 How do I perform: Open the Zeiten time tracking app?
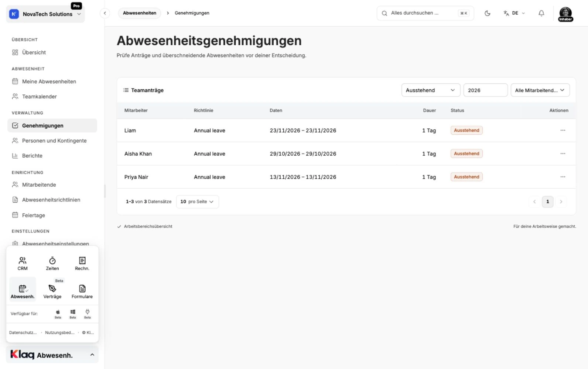(x=52, y=263)
